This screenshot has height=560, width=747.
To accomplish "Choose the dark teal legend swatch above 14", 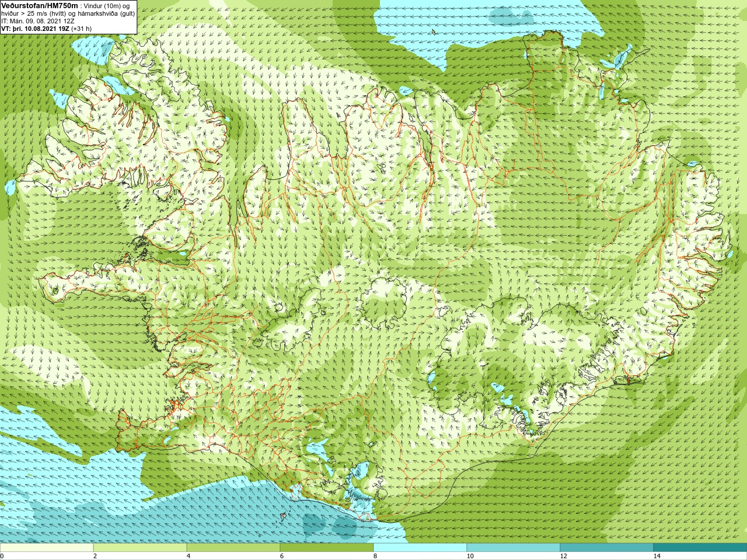I will tap(700, 548).
